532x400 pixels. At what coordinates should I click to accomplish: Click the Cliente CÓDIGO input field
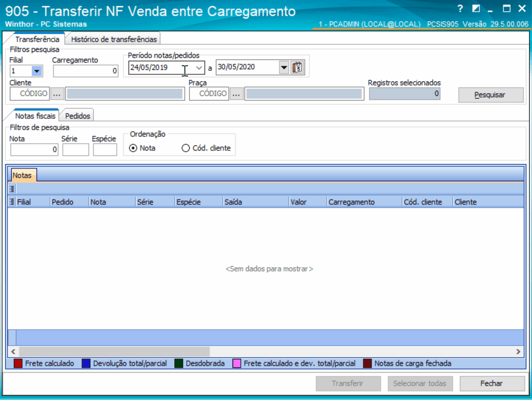tap(30, 94)
